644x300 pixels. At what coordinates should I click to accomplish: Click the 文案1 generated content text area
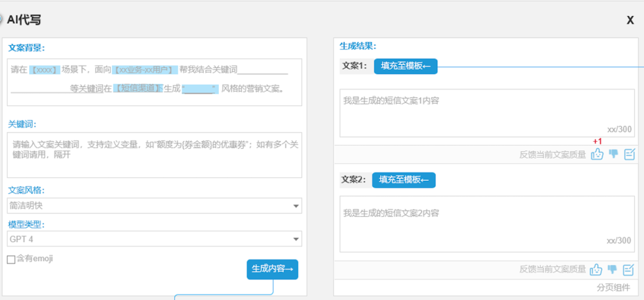pyautogui.click(x=488, y=113)
